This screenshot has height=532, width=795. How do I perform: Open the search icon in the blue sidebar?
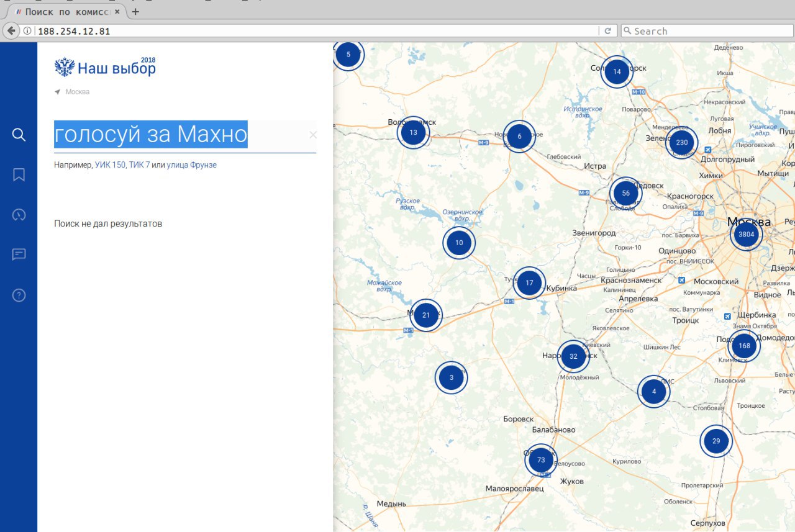pyautogui.click(x=19, y=135)
